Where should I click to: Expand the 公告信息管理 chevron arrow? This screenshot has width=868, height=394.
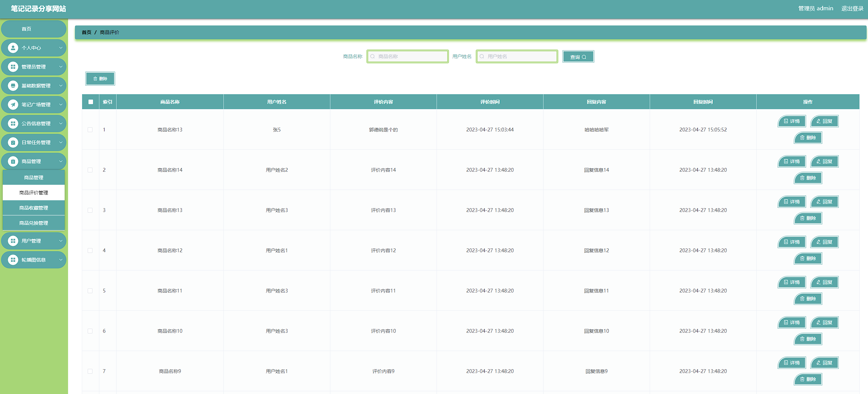coord(61,124)
